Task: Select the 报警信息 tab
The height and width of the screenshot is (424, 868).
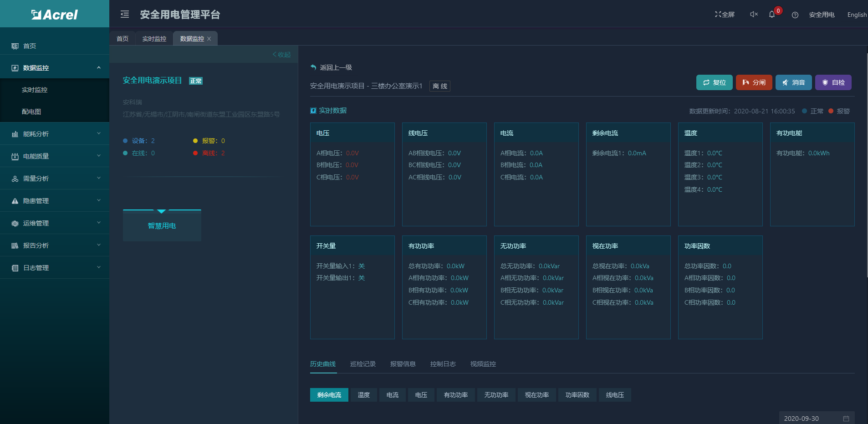Action: 403,364
